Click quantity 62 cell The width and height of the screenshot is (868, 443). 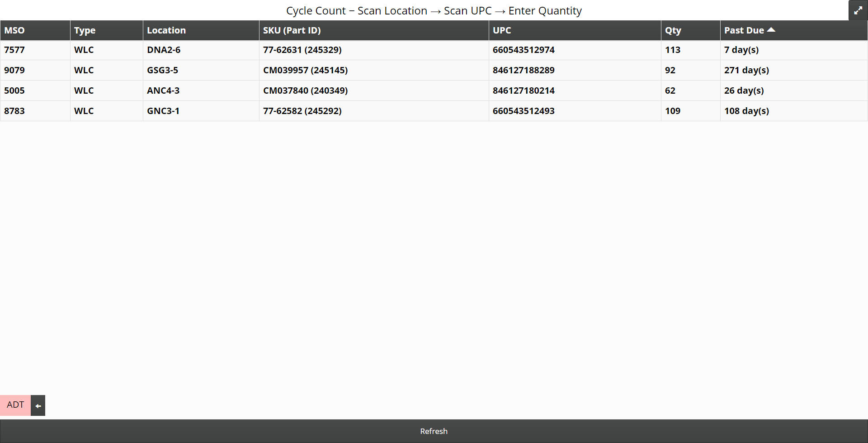(691, 91)
